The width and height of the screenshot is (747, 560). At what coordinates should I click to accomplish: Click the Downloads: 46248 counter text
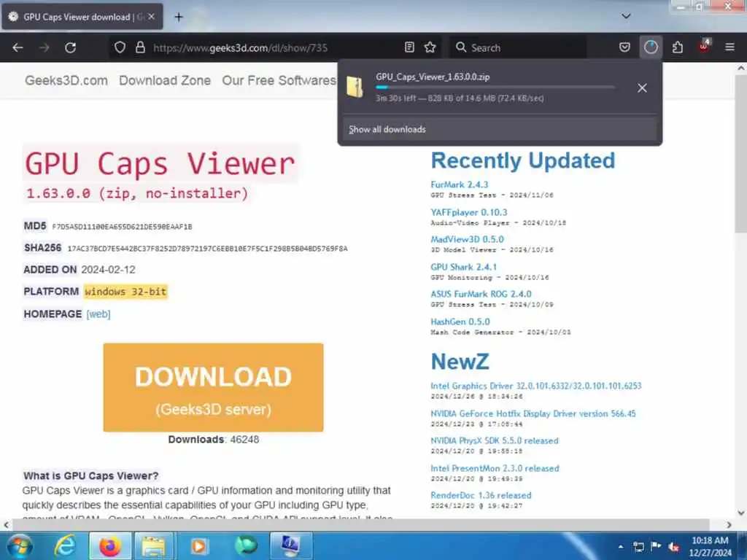coord(214,440)
